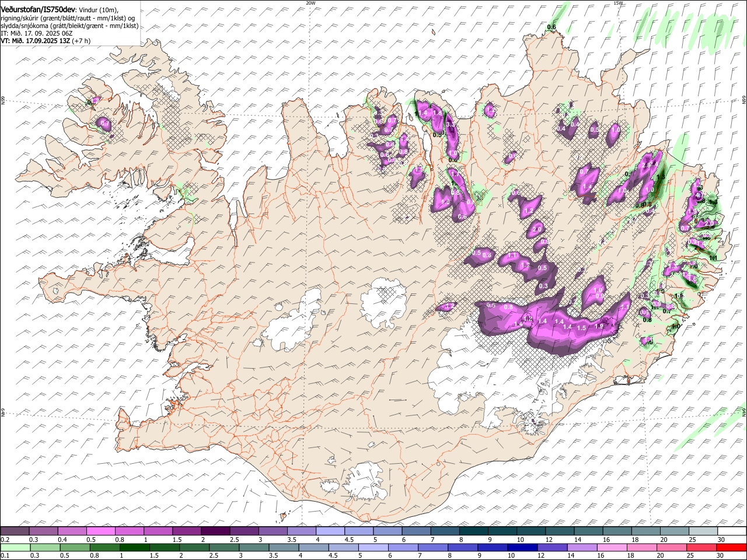
Task: Pick the pure red 30 swatch, lower legend row
Action: (731, 547)
